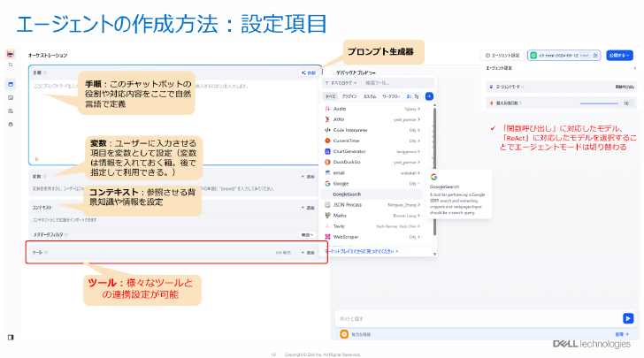Click the Code Interpreter tool icon
The width and height of the screenshot is (644, 358).
click(x=327, y=130)
